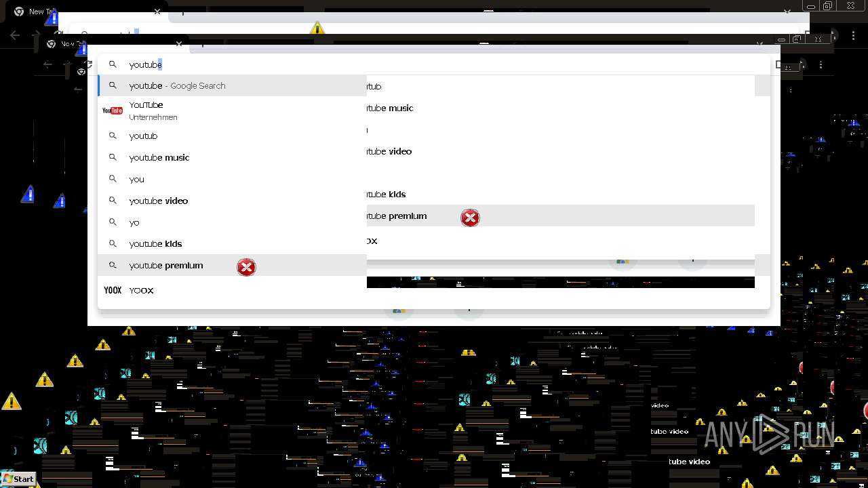Click the black YOOX logo icon

[113, 290]
